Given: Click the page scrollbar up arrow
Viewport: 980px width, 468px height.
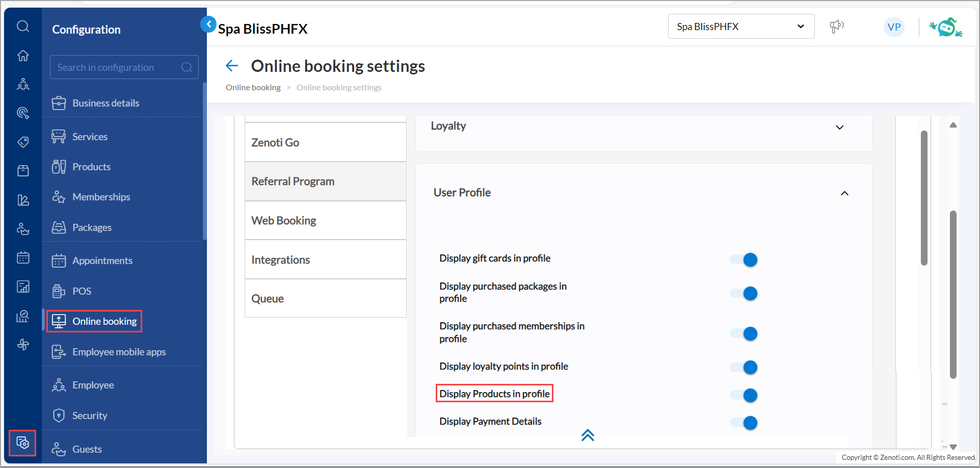Looking at the screenshot, I should pos(953,125).
